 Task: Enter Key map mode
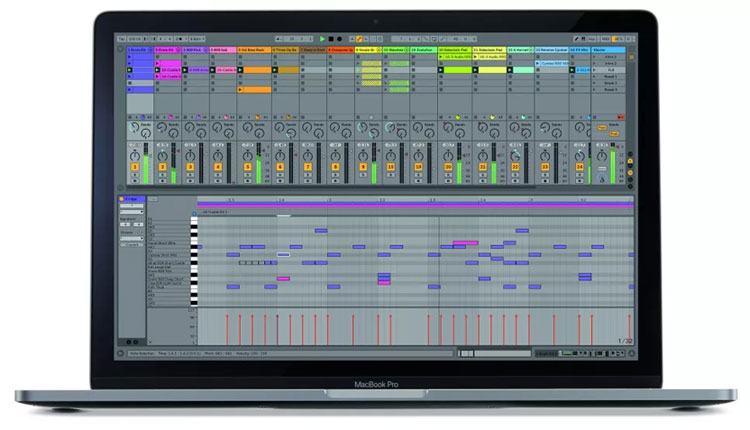pos(592,39)
